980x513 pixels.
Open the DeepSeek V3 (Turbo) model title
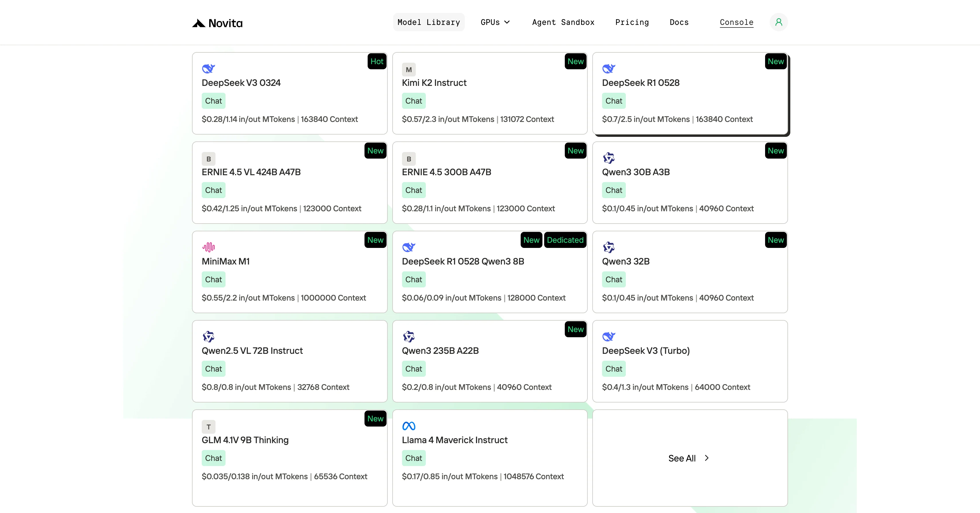(x=646, y=351)
